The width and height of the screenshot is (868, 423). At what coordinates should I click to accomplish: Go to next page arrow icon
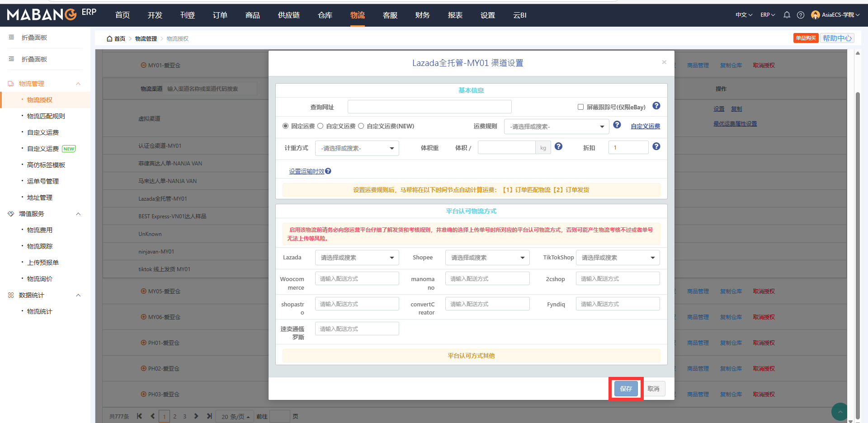point(196,416)
